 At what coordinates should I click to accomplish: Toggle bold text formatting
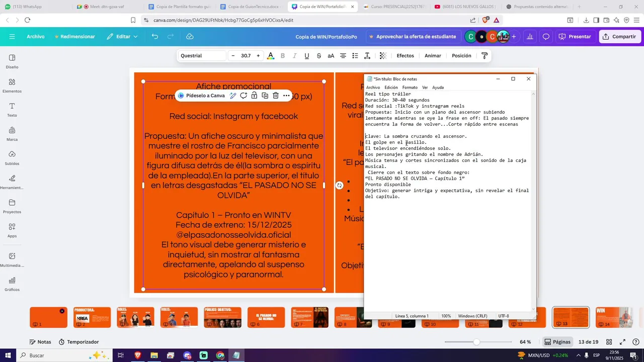(283, 56)
